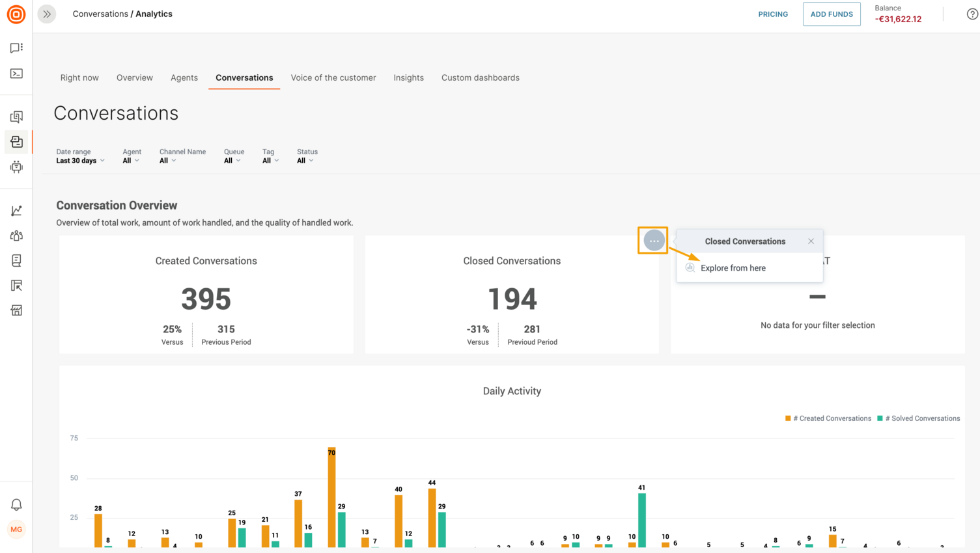Select the Analytics chart icon in the sidebar

(16, 210)
